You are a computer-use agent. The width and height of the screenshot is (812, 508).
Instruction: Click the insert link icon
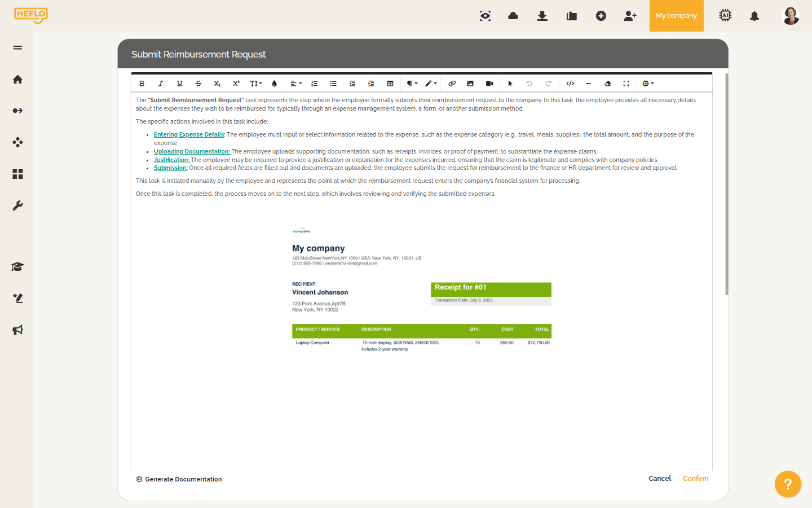452,84
